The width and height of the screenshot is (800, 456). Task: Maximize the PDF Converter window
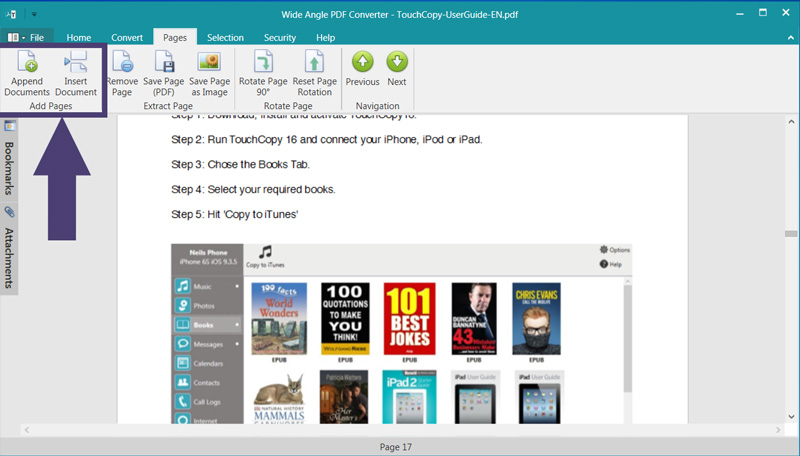pos(763,13)
